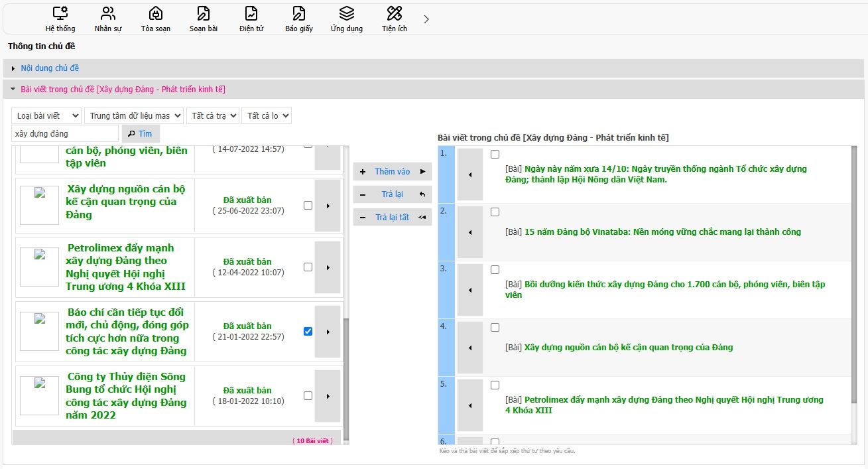868x469 pixels.
Task: Open the Soạn bài icon
Action: [204, 13]
